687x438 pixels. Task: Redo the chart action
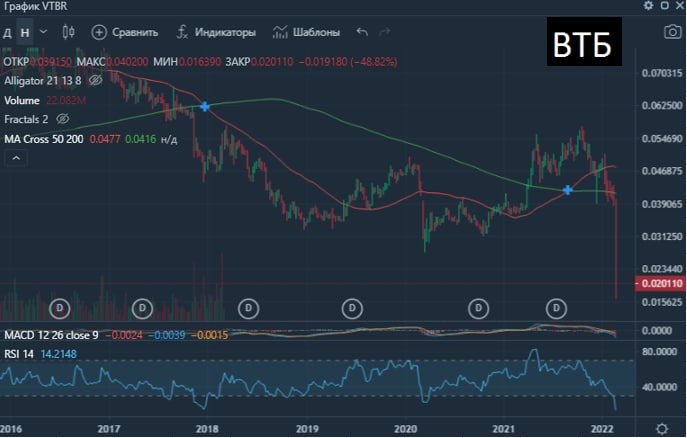point(384,32)
